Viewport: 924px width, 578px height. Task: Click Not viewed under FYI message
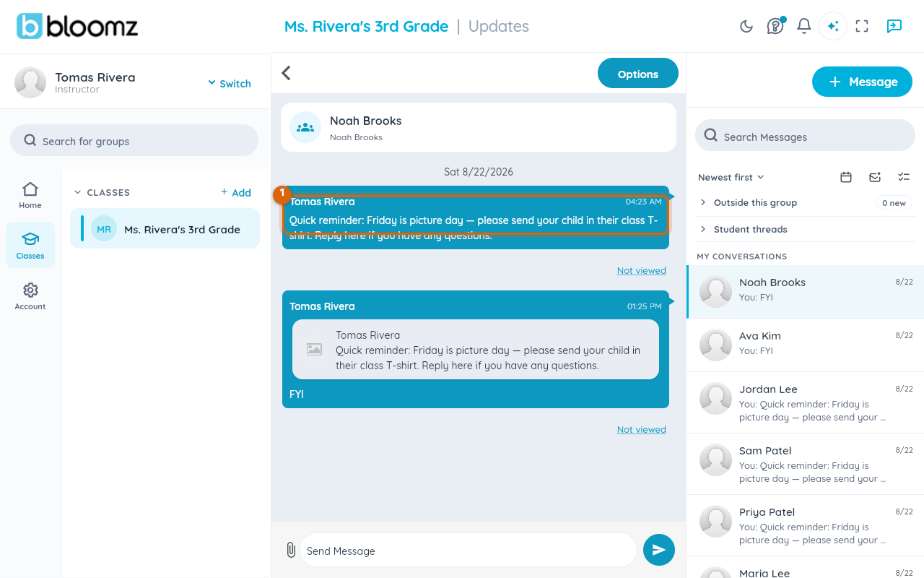coord(642,429)
